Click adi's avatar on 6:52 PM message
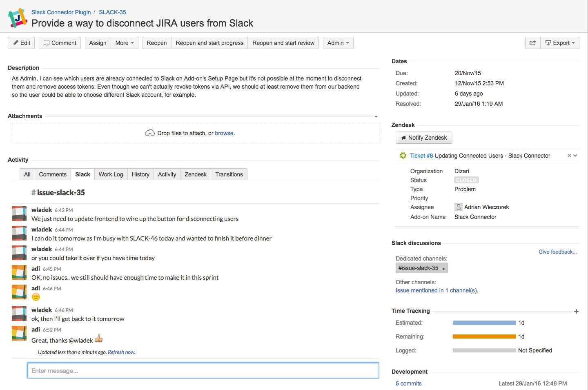This screenshot has width=588, height=390. point(19,333)
